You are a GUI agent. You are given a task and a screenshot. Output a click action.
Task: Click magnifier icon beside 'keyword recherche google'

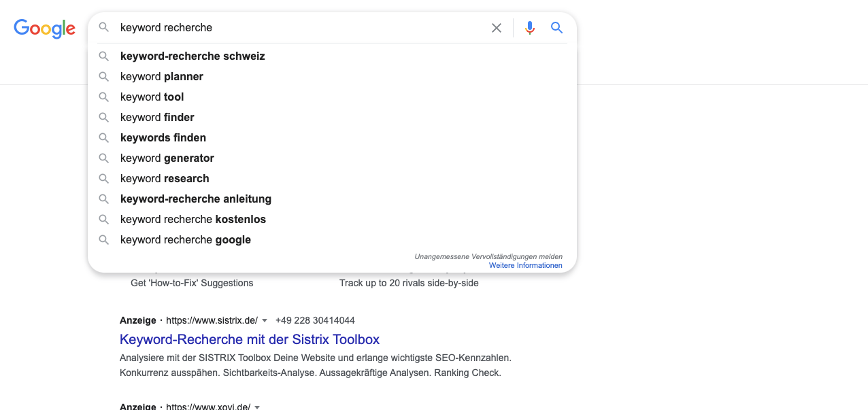click(x=104, y=240)
